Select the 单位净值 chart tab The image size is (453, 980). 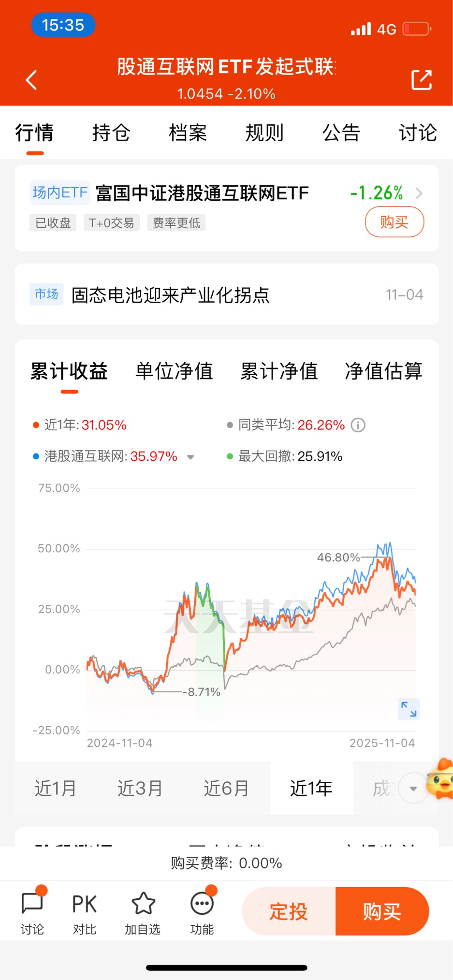click(x=174, y=371)
